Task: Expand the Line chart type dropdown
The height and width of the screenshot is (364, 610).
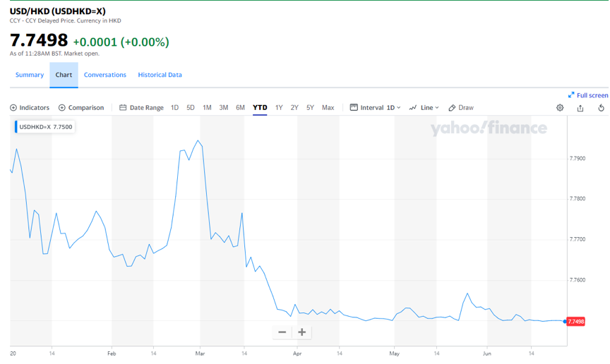Action: [x=424, y=108]
